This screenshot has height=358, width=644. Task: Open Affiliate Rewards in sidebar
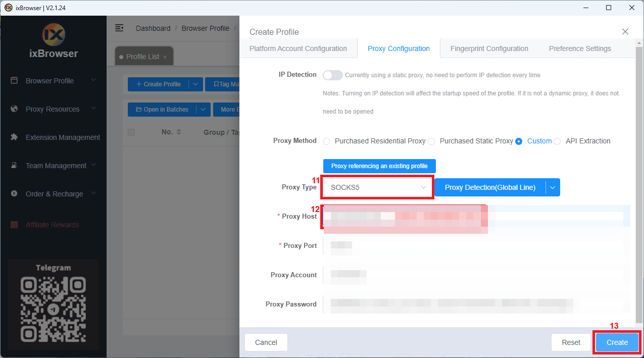point(52,225)
